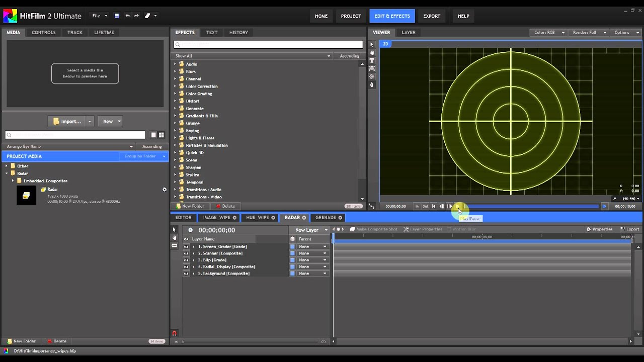Open the gear settings for Radar media
The height and width of the screenshot is (362, 644).
pos(164,190)
